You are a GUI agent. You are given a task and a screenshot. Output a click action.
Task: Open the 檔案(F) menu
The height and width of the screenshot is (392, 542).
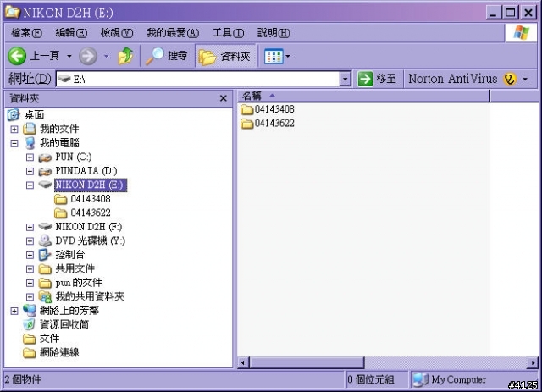point(26,33)
